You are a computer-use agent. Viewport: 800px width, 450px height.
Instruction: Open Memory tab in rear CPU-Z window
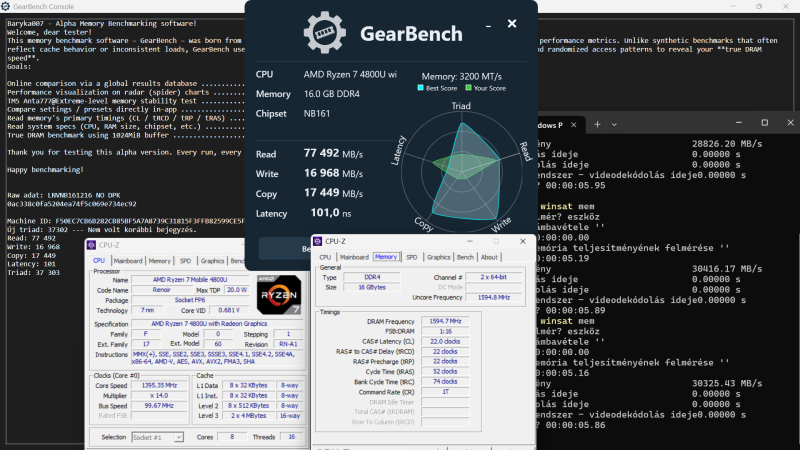click(x=159, y=261)
